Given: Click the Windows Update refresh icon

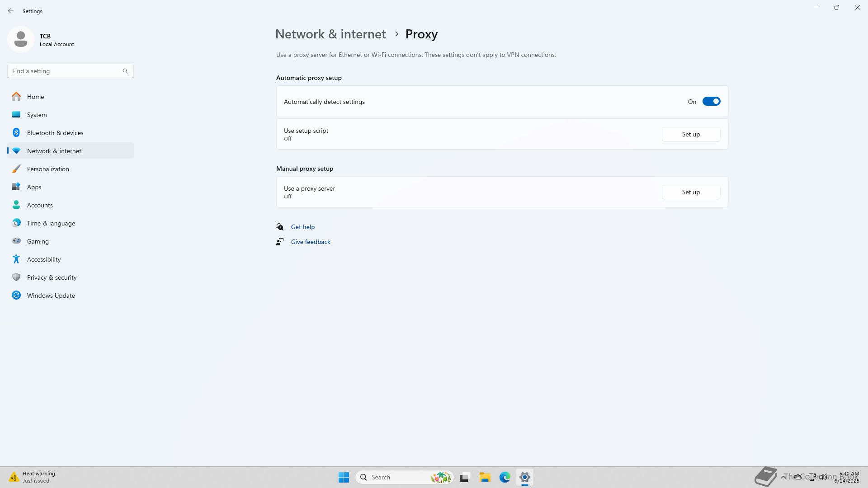Looking at the screenshot, I should tap(16, 296).
